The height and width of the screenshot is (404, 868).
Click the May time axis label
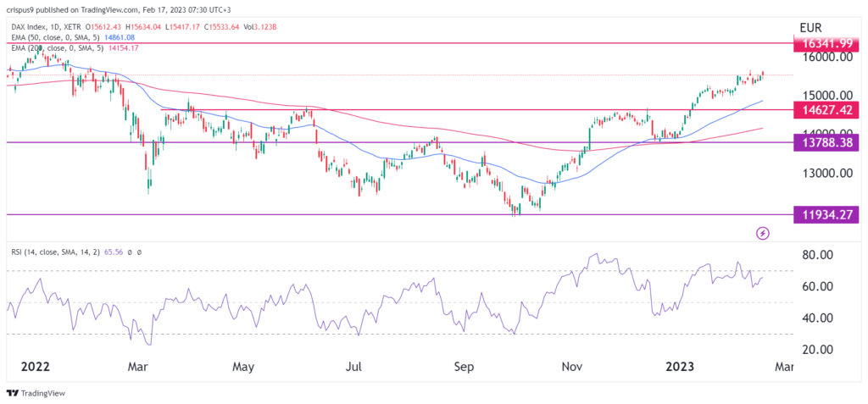pyautogui.click(x=243, y=367)
